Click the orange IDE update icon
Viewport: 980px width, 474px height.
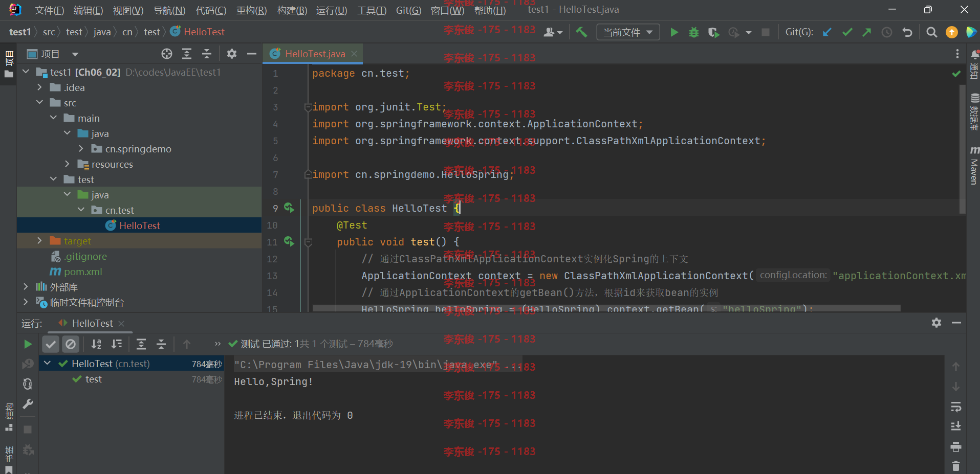[951, 32]
